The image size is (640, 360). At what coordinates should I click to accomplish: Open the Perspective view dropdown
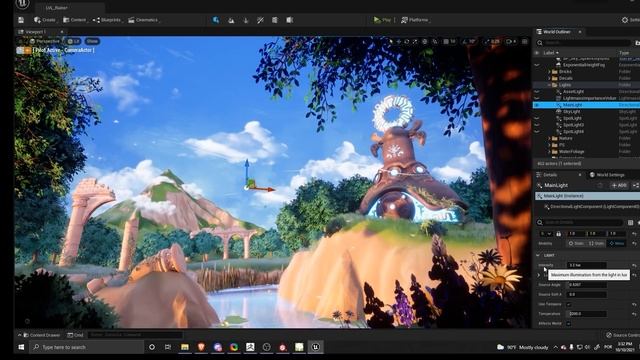[44, 41]
